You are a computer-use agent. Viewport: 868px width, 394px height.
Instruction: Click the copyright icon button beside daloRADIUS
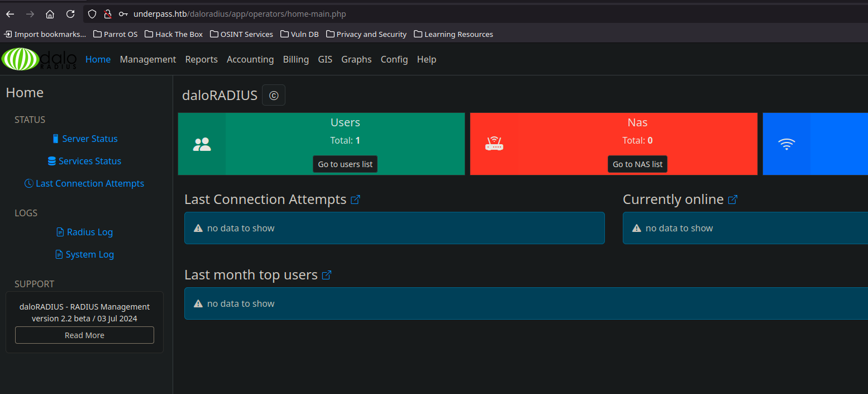(274, 95)
